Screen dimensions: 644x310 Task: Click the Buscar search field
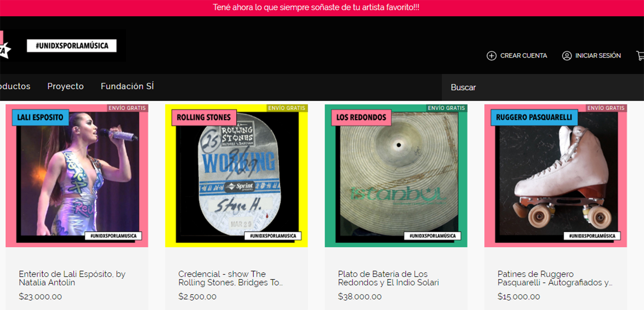(543, 88)
